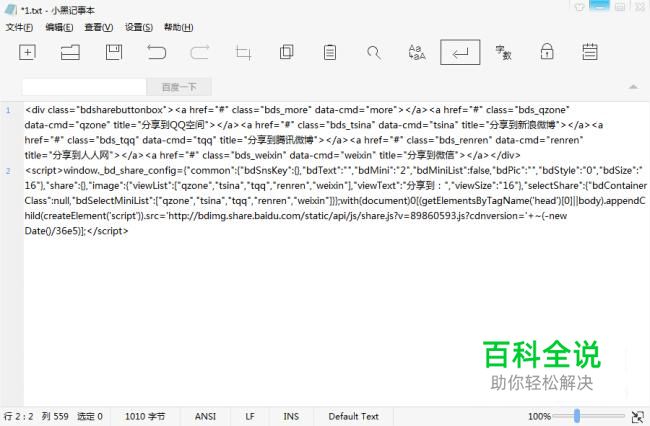
Task: Paste from clipboard icon
Action: coord(330,52)
